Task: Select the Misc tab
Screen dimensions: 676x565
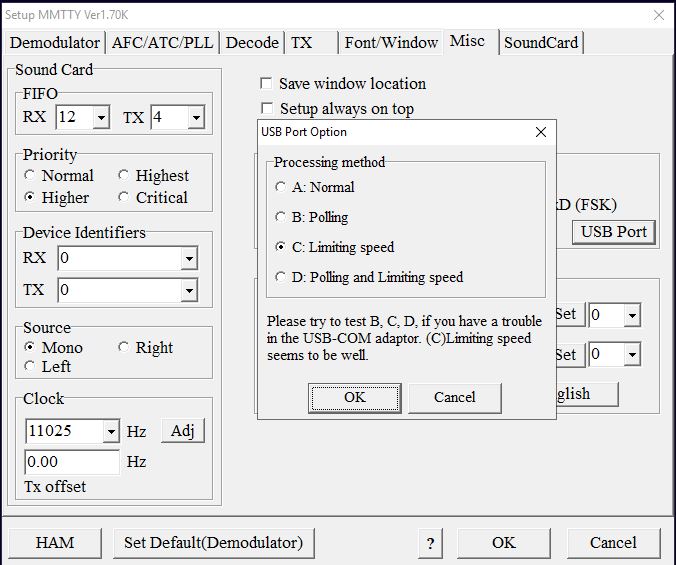Action: pyautogui.click(x=470, y=41)
